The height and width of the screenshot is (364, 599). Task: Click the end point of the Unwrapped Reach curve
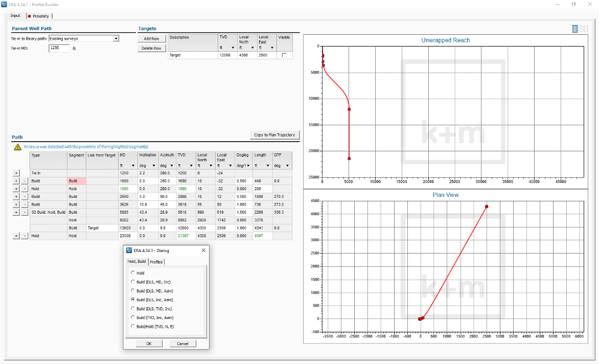[349, 158]
